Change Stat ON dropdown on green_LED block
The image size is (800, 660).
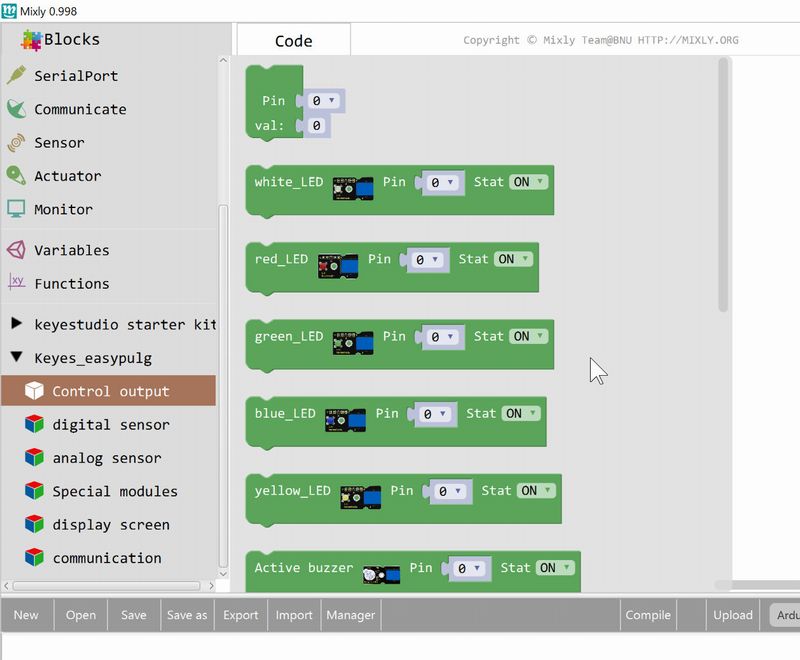(528, 336)
